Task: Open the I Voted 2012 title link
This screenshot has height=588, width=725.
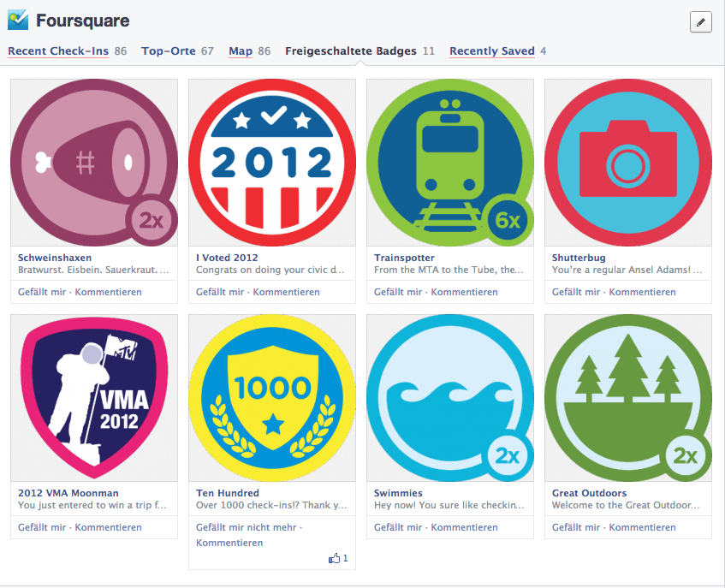Action: (x=227, y=258)
